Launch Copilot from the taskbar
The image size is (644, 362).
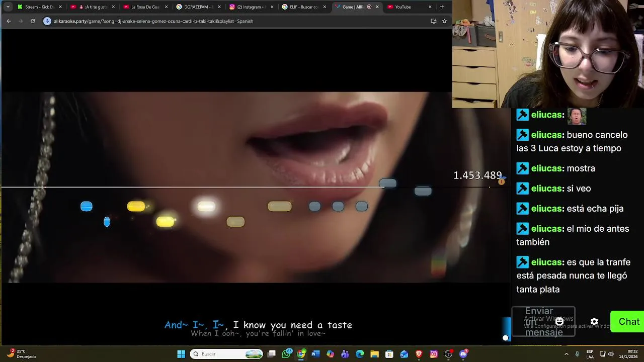(x=330, y=354)
